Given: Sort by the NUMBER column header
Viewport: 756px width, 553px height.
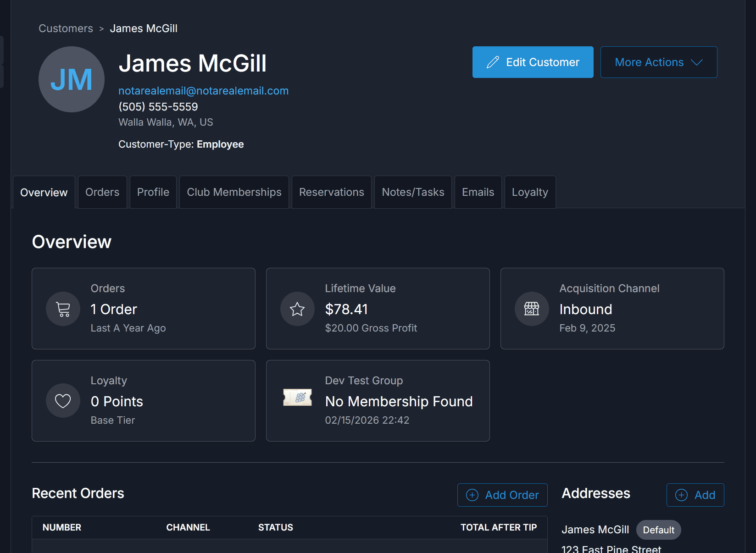Looking at the screenshot, I should 62,527.
